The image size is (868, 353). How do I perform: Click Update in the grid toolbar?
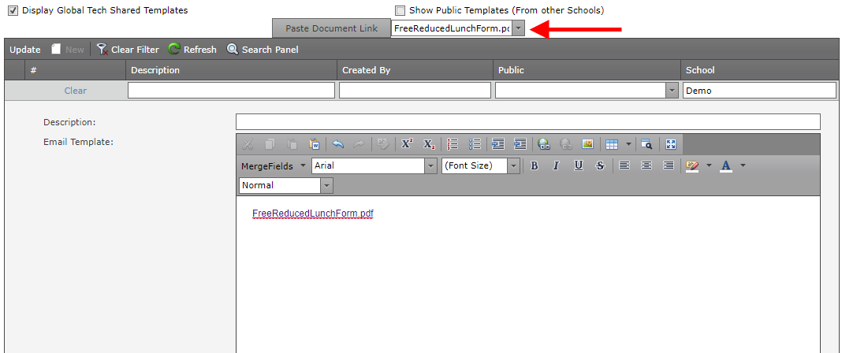click(x=25, y=50)
